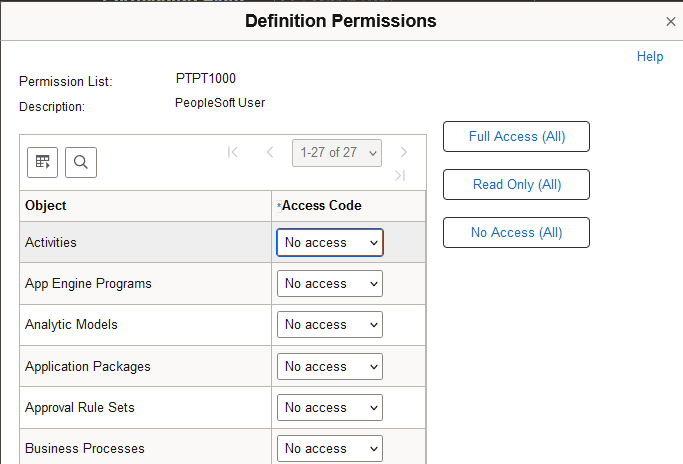Select Approval Rule Sets access dropdown

[x=329, y=408]
